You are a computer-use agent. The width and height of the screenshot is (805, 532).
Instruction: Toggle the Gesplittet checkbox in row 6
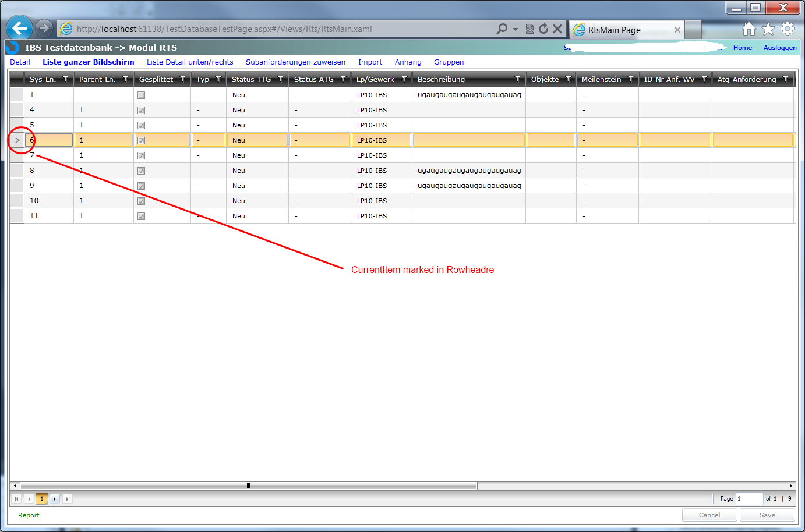141,140
